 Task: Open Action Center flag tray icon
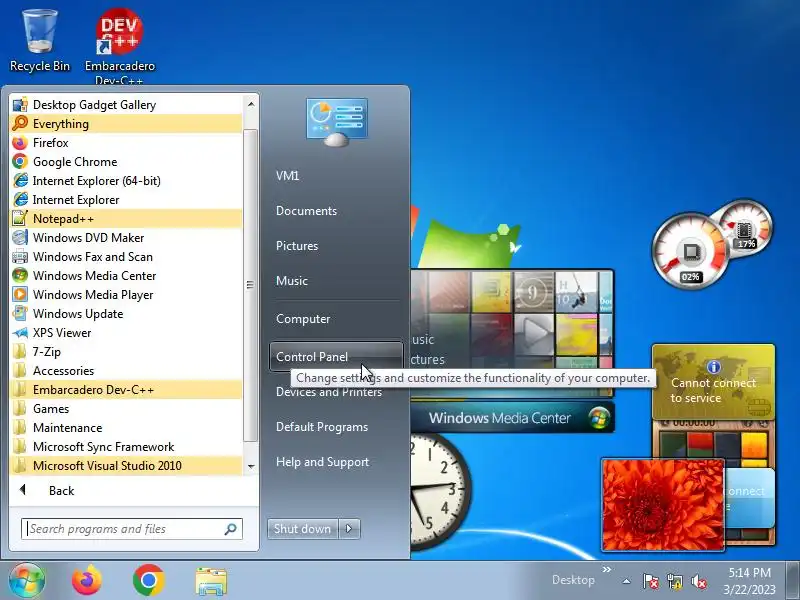[x=651, y=581]
